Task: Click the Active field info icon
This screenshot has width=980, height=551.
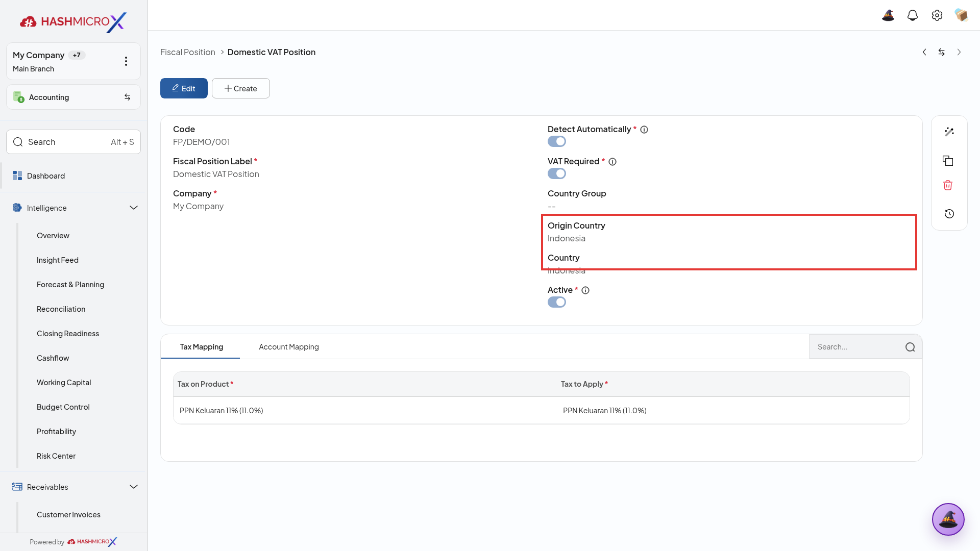Action: point(585,290)
